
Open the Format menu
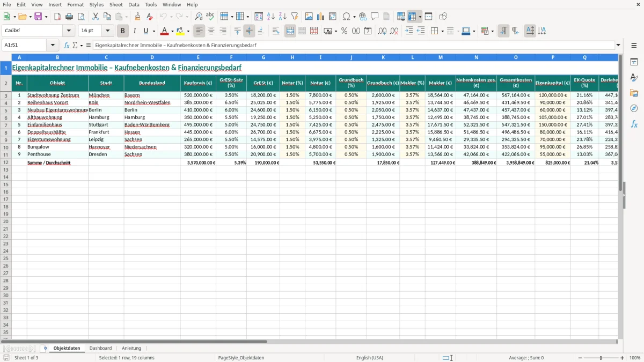[x=76, y=4]
